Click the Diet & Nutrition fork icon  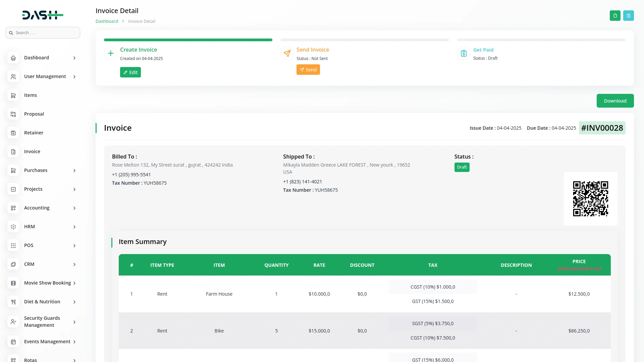13,302
